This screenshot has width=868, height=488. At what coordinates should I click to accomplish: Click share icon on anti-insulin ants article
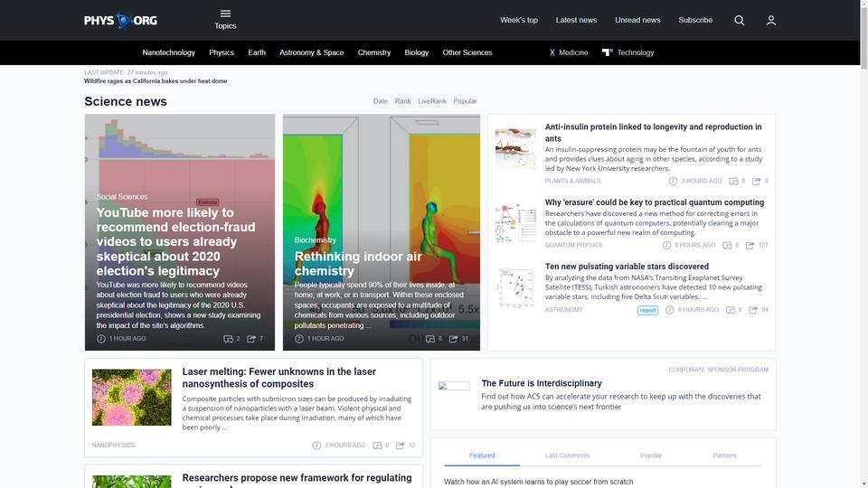point(756,181)
